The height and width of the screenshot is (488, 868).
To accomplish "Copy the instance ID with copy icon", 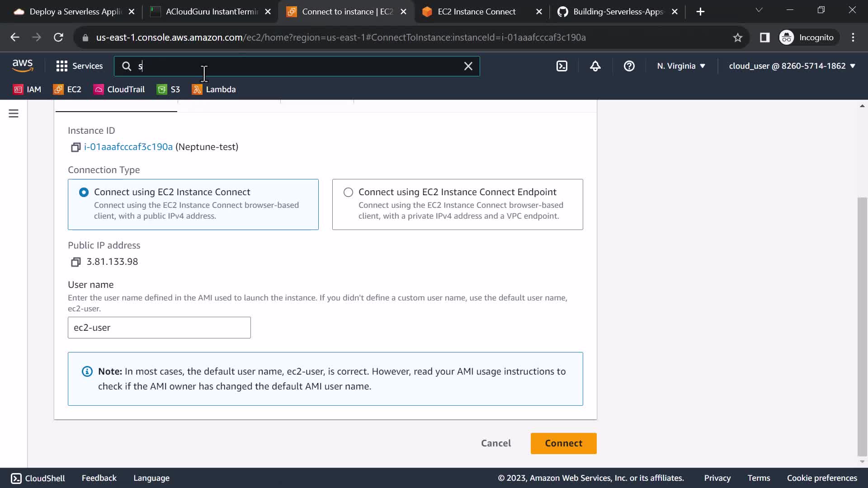I will point(75,147).
